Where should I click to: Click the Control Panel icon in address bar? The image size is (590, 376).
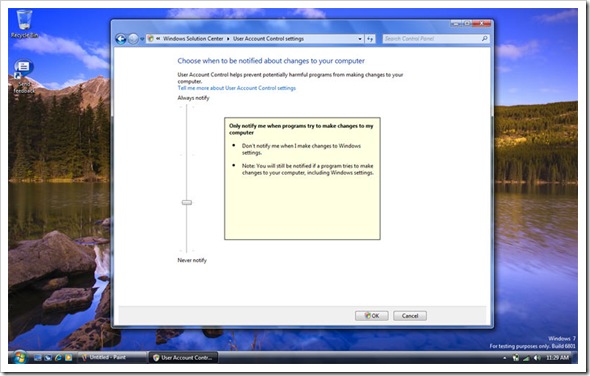(151, 38)
